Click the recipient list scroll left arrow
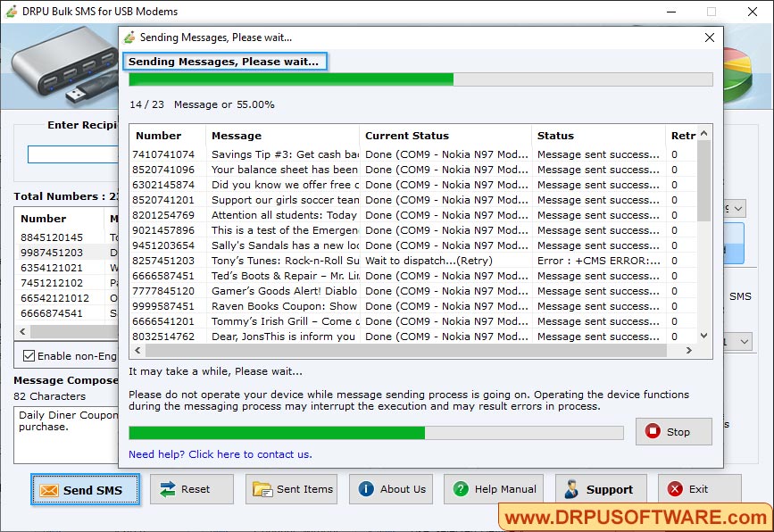 click(x=22, y=332)
